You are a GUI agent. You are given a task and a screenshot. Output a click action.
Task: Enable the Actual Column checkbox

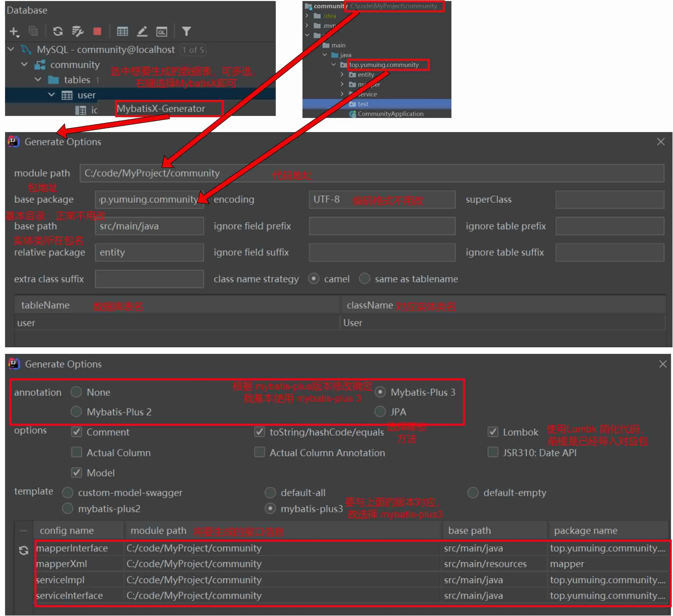pos(76,452)
